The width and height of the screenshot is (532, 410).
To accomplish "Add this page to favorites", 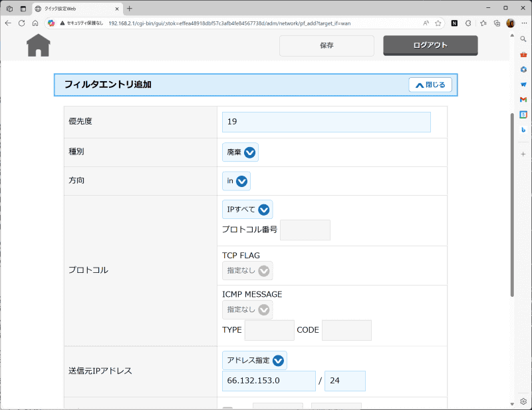I will click(439, 23).
